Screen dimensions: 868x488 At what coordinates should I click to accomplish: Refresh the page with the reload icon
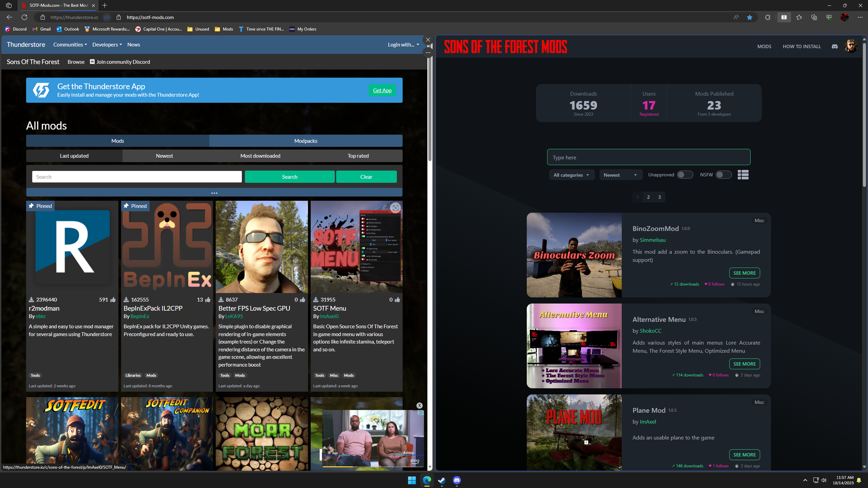(x=24, y=17)
